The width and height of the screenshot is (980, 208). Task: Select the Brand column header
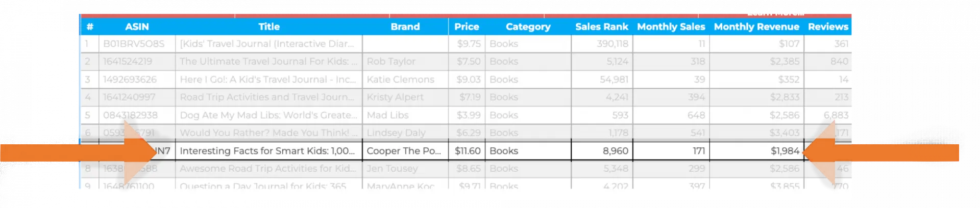pos(405,27)
